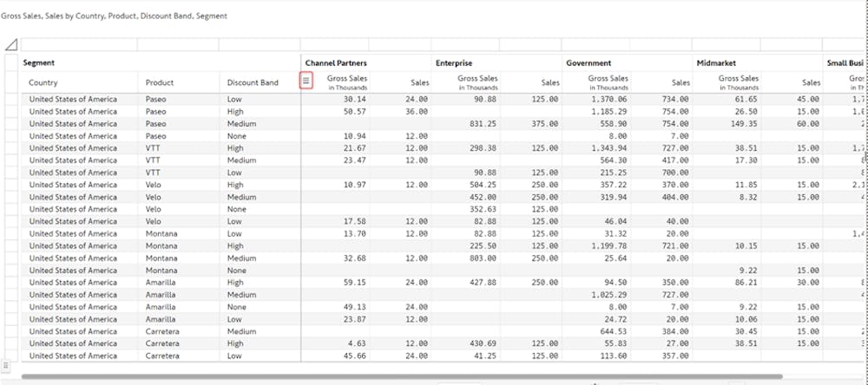Screen dimensions: 868x385
Task: Click the Midmarket segment header
Action: tap(715, 63)
